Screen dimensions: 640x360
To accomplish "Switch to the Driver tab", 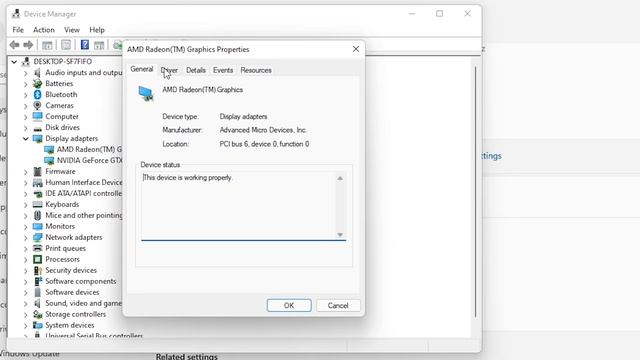I will click(x=169, y=70).
